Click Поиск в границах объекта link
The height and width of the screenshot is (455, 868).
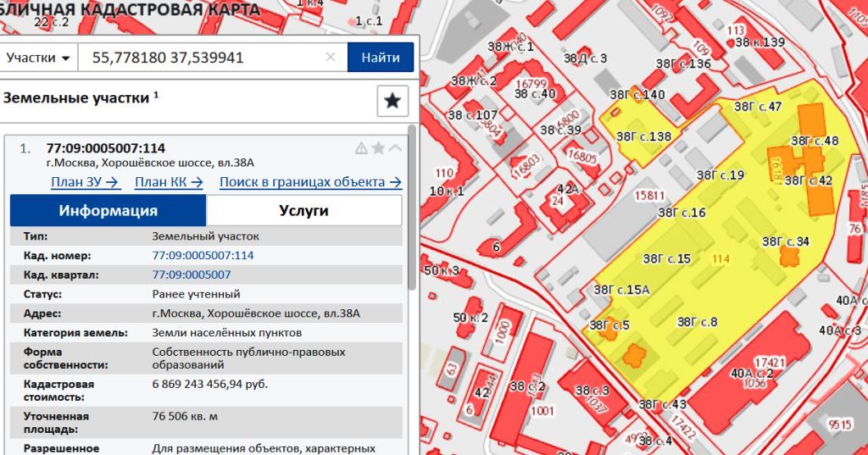point(310,182)
